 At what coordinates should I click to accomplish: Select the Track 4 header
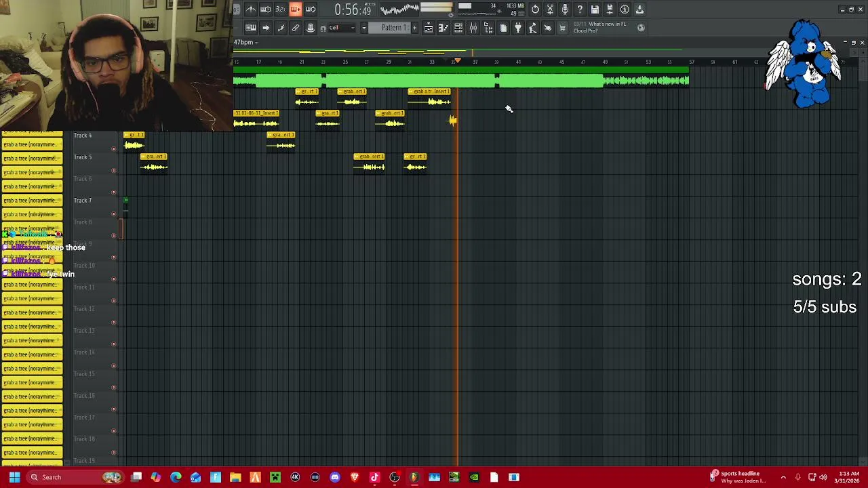pyautogui.click(x=94, y=140)
